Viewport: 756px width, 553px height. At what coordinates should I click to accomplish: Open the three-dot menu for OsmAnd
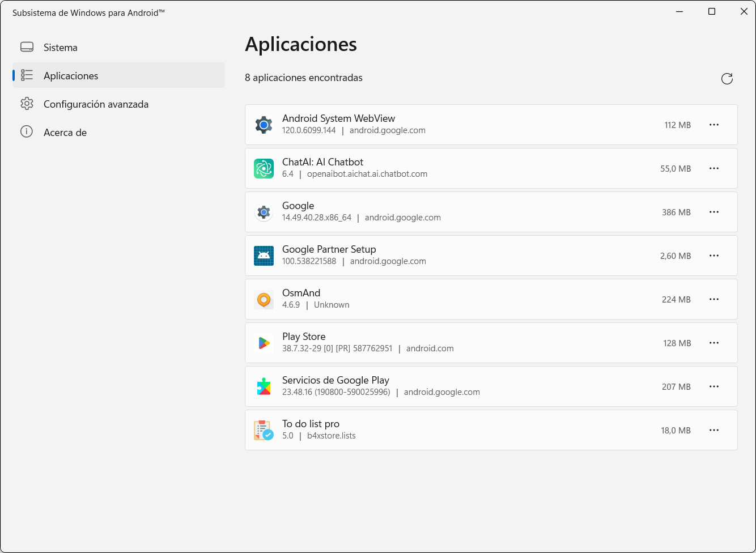714,299
